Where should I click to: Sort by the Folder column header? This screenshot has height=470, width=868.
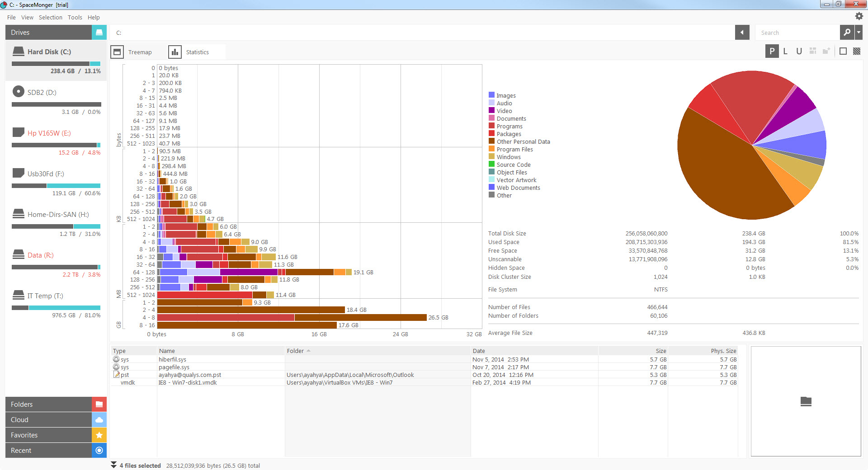(x=295, y=351)
